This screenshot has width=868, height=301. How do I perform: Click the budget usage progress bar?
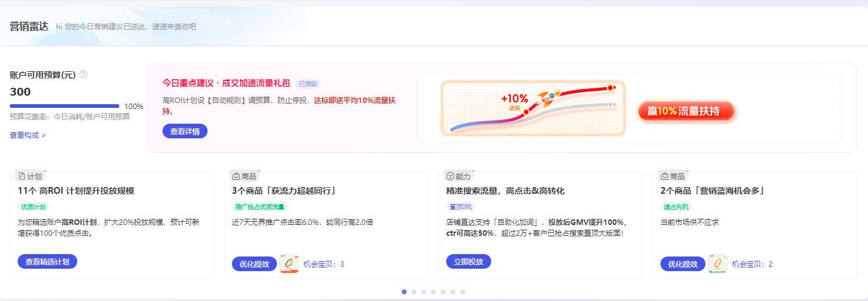tap(65, 106)
